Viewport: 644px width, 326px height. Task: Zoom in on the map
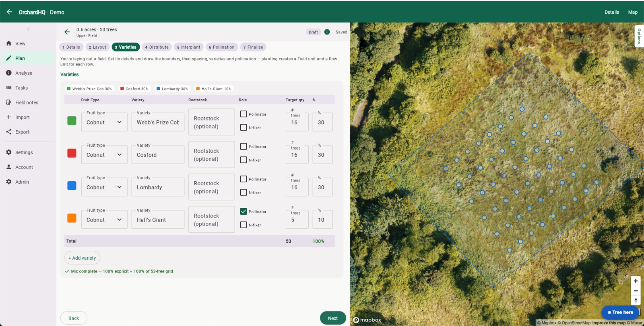tap(636, 281)
